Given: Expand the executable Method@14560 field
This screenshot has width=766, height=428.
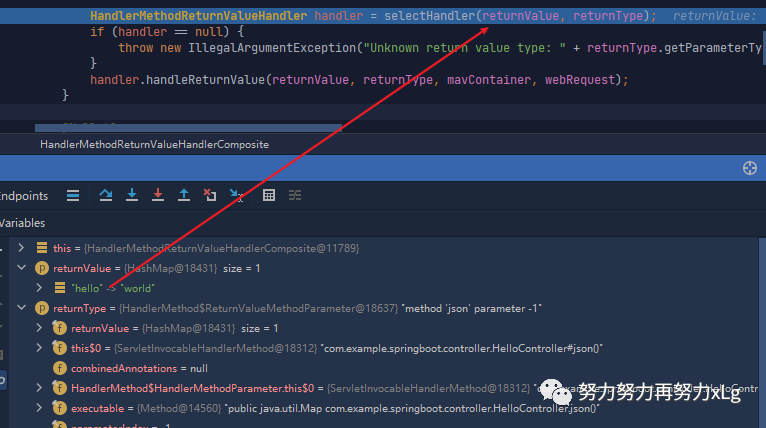Looking at the screenshot, I should pyautogui.click(x=39, y=408).
